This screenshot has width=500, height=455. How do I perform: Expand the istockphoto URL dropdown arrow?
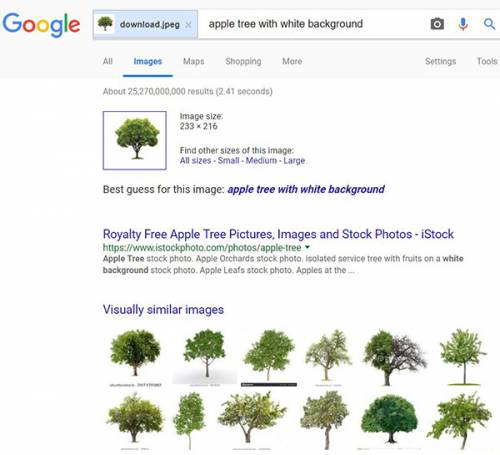pos(307,247)
